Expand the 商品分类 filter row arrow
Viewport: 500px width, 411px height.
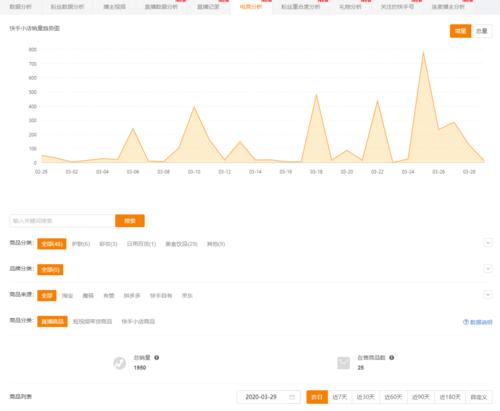coord(488,243)
